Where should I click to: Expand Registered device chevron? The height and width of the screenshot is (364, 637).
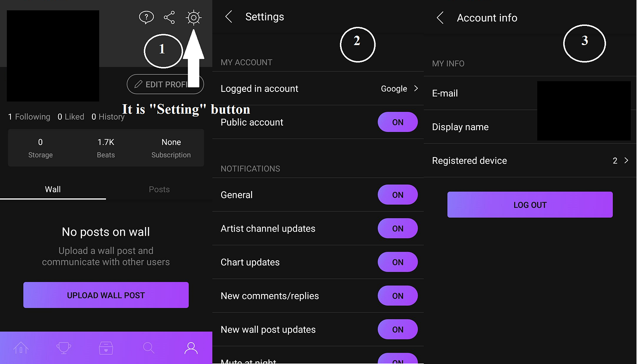pyautogui.click(x=627, y=160)
